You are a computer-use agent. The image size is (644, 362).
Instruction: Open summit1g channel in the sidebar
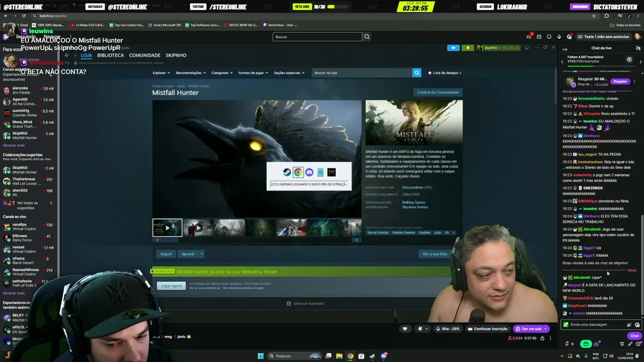coord(28,113)
